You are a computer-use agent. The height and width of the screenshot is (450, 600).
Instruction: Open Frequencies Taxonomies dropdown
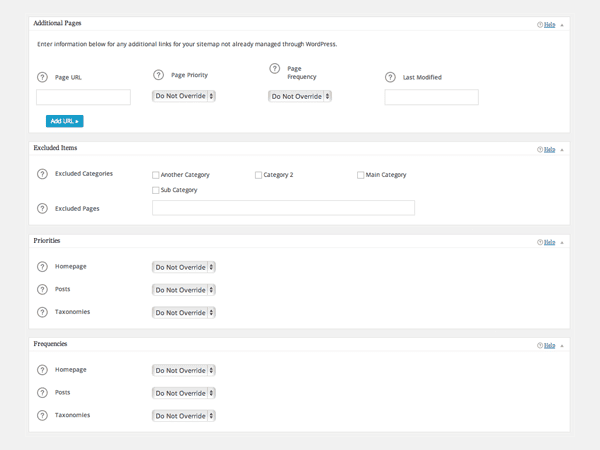(x=184, y=415)
